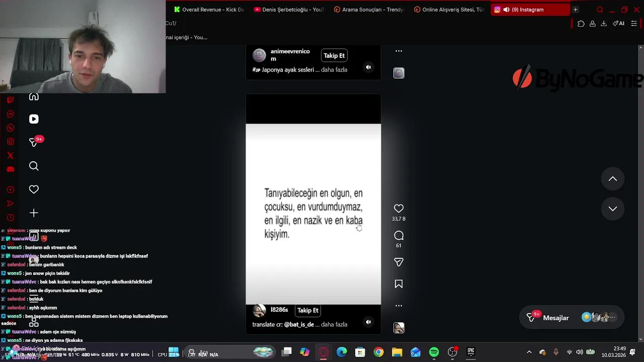The width and height of the screenshot is (644, 362).
Task: Open Google Chrome from taskbar
Action: pos(378,352)
